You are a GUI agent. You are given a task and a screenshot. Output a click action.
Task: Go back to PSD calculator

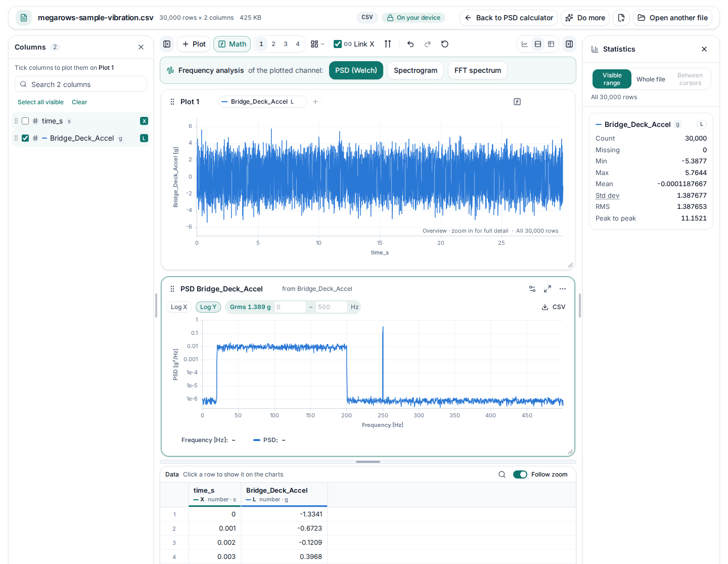tap(509, 18)
